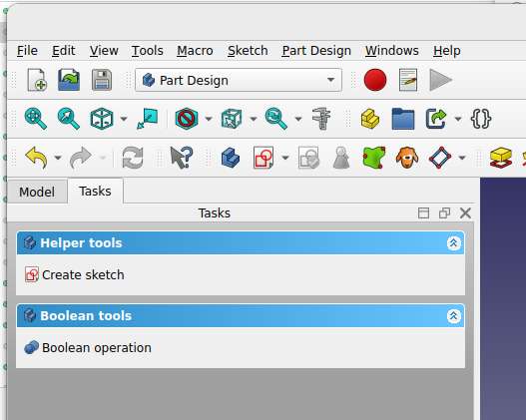
Task: Open the undo history dropdown arrow
Action: pyautogui.click(x=58, y=158)
